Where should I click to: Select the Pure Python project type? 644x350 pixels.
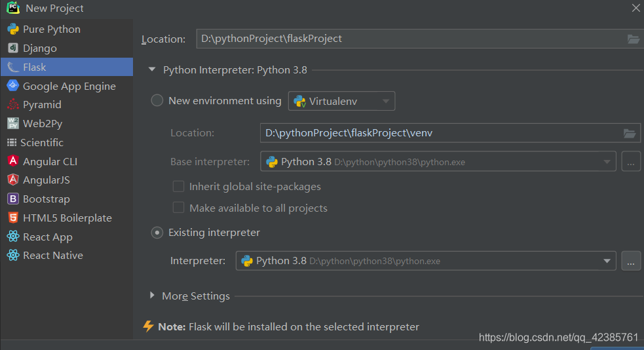(x=67, y=29)
